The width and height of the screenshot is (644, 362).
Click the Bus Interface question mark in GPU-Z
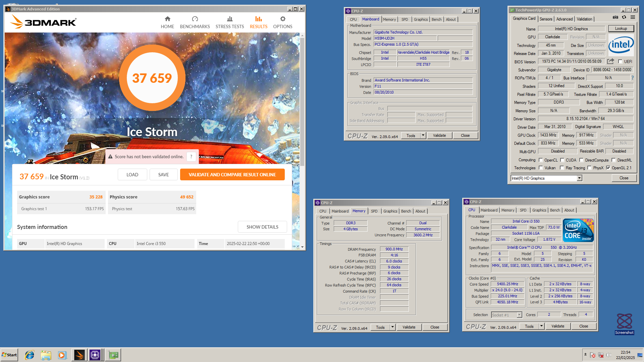pos(633,78)
